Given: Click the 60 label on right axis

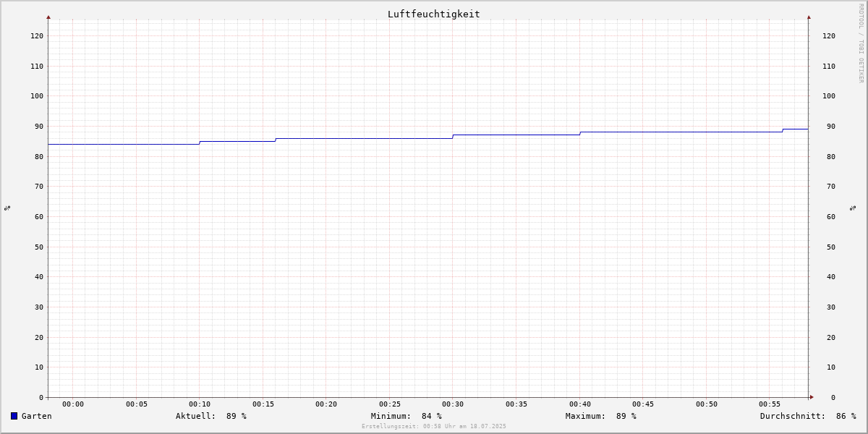Looking at the screenshot, I should (831, 217).
